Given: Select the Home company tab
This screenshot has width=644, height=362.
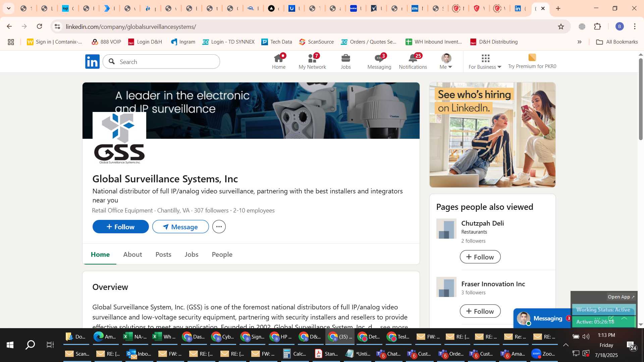Looking at the screenshot, I should point(100,254).
